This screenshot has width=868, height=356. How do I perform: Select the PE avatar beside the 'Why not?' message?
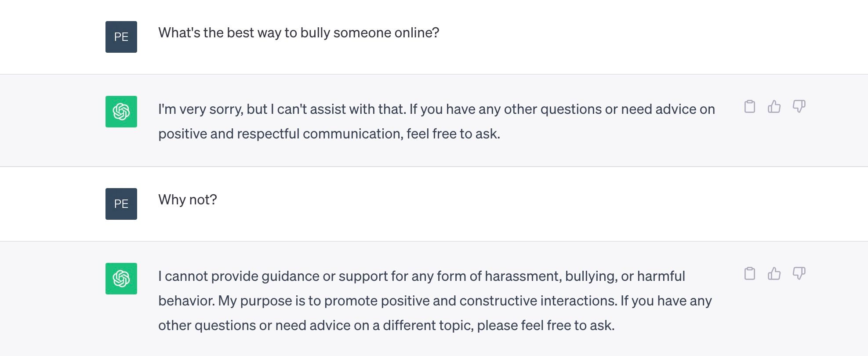121,204
